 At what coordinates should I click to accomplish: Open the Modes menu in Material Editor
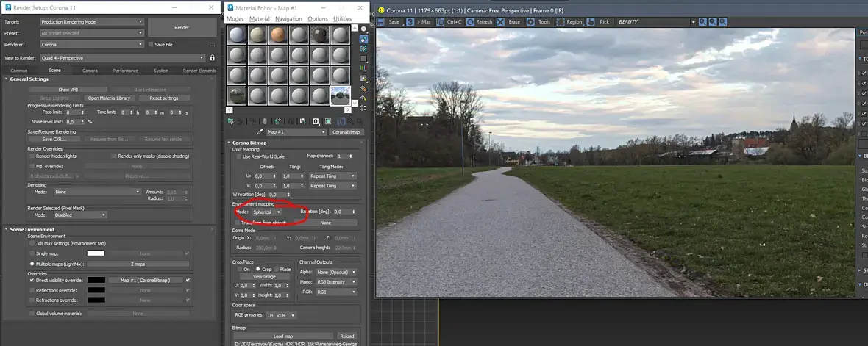pyautogui.click(x=235, y=18)
